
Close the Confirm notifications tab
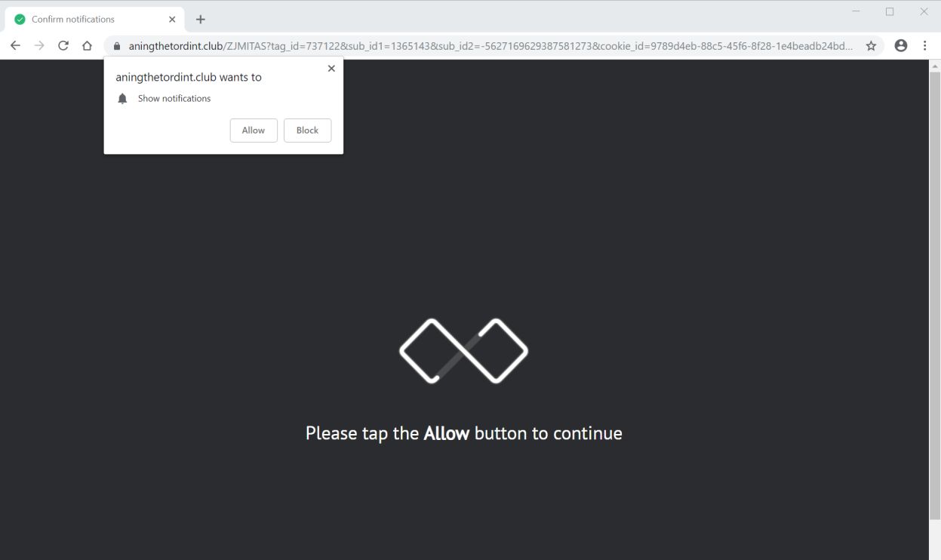[172, 20]
